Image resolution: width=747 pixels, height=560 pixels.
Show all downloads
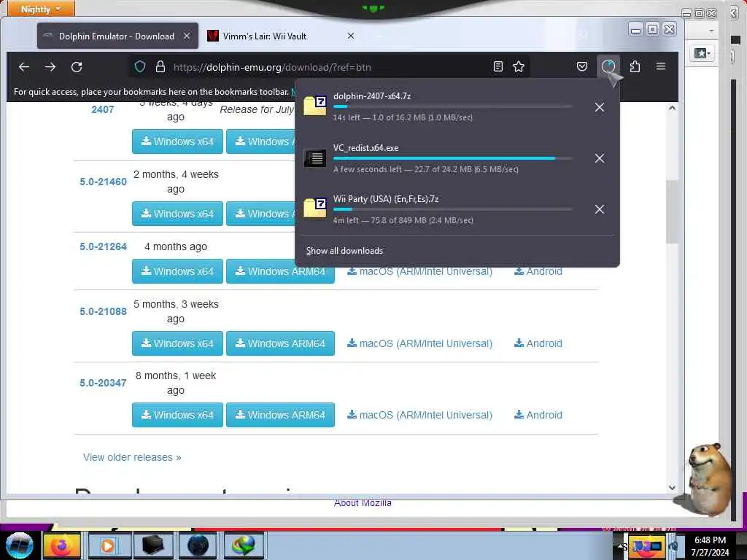click(x=344, y=251)
